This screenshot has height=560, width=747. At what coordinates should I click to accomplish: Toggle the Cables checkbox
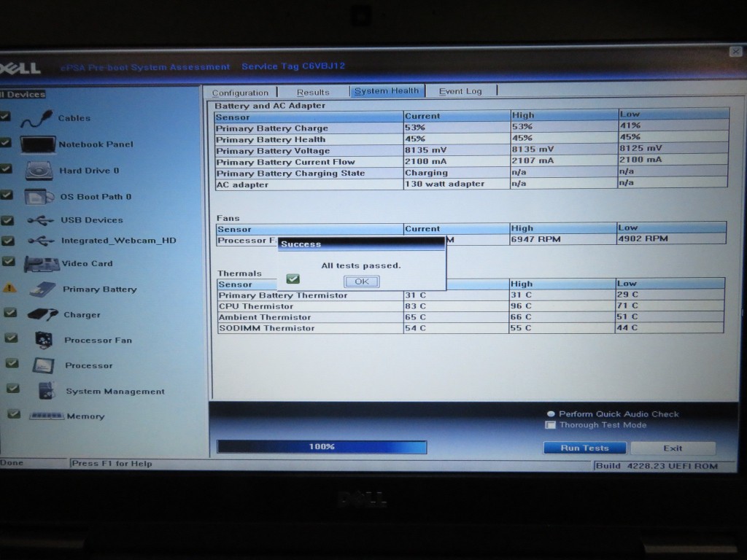pos(5,116)
